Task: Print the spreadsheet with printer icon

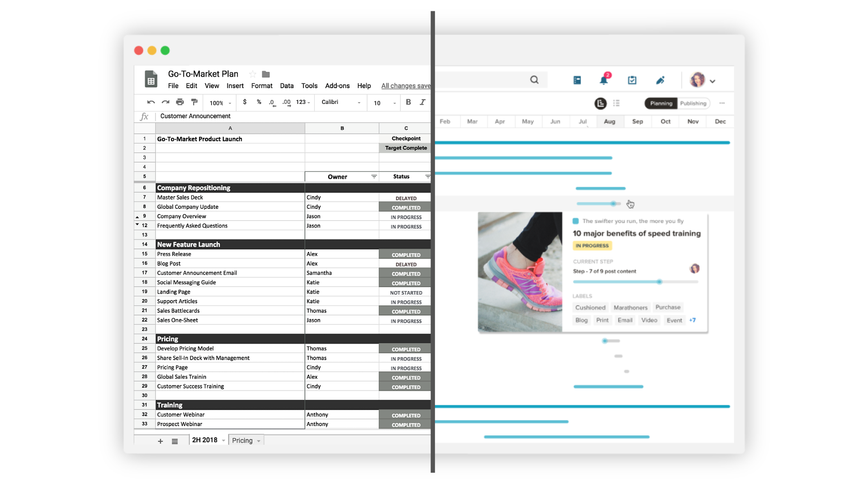Action: click(180, 102)
